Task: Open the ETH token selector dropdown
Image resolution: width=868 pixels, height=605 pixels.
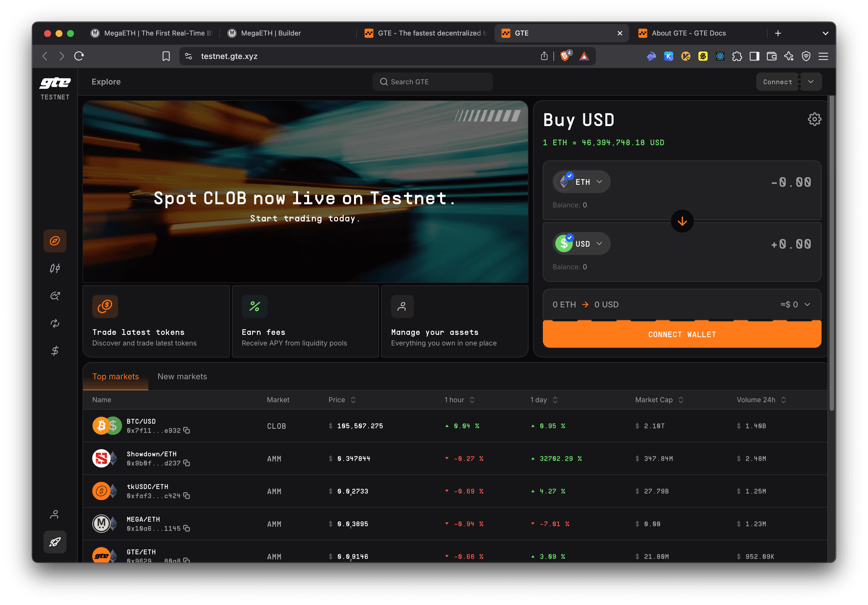Action: coord(582,182)
